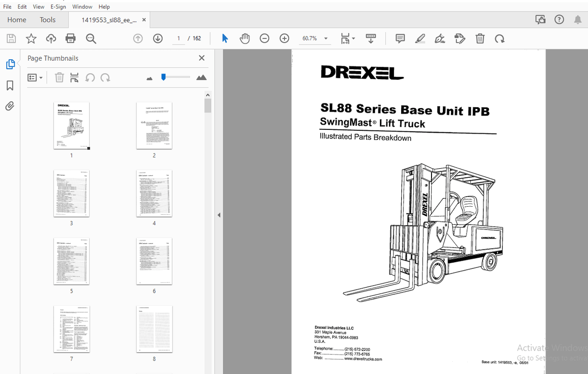This screenshot has height=374, width=588.
Task: Delete the current page with the trash icon
Action: 480,38
